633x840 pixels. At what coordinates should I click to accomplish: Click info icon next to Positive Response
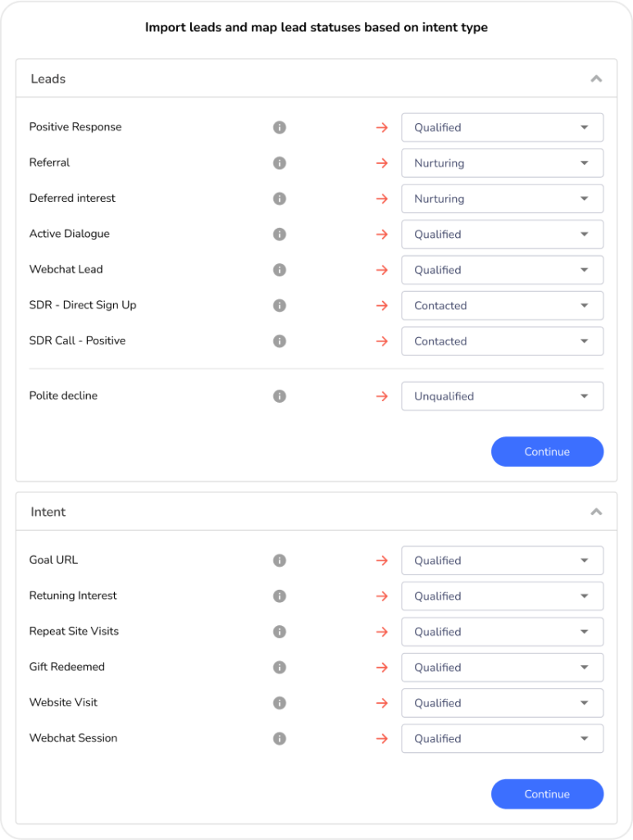279,127
